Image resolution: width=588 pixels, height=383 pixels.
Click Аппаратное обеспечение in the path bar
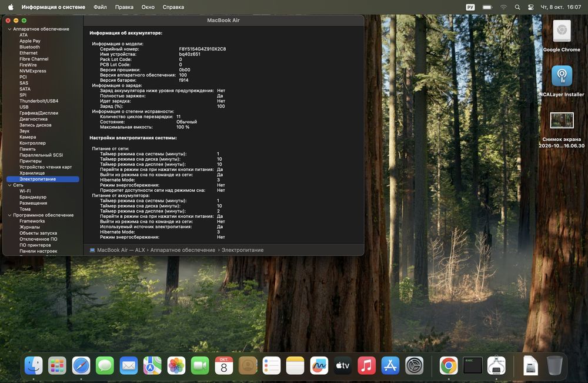pos(183,250)
